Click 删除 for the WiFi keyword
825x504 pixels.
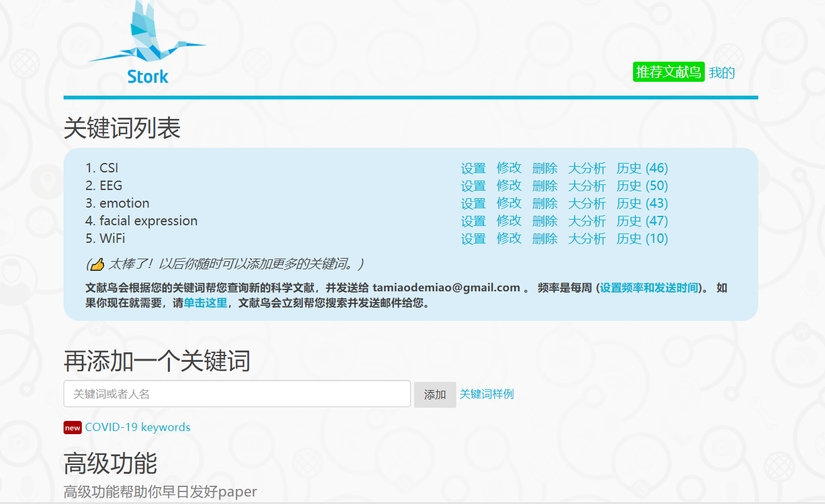tap(545, 238)
